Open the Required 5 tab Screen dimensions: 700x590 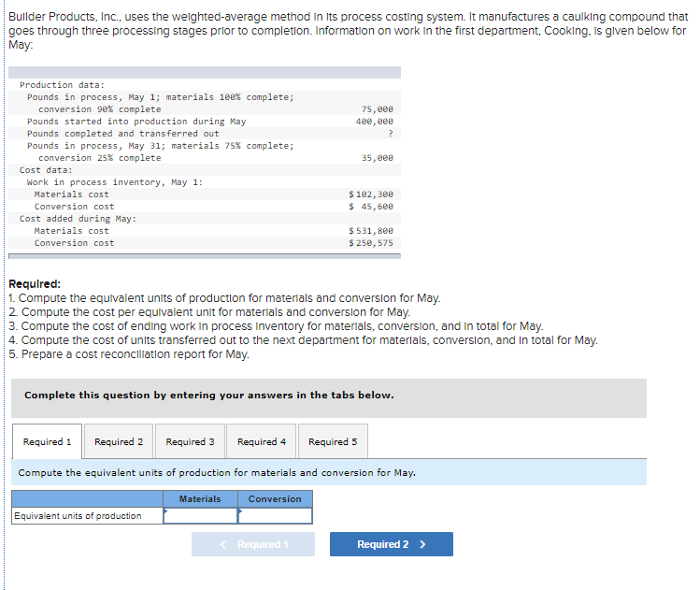tap(333, 441)
